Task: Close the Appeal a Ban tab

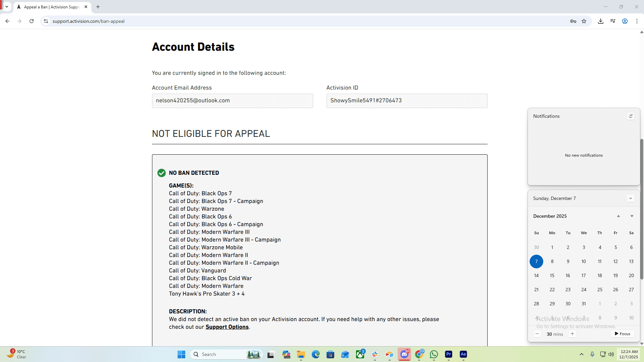Action: 86,7
